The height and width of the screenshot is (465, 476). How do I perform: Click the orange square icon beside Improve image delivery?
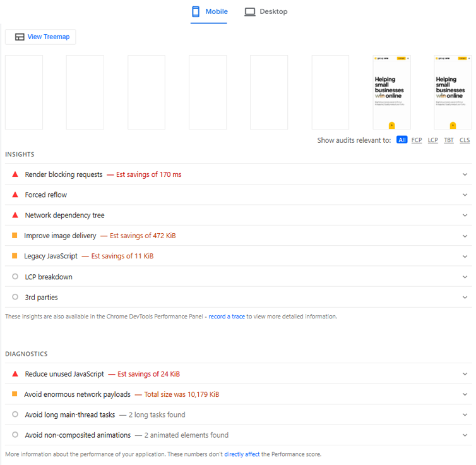[15, 236]
